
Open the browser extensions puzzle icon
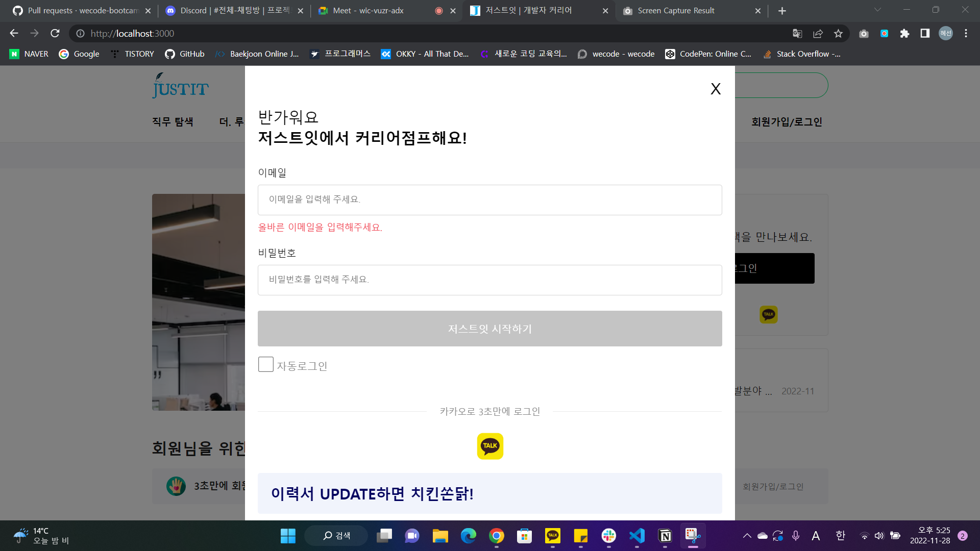(904, 33)
